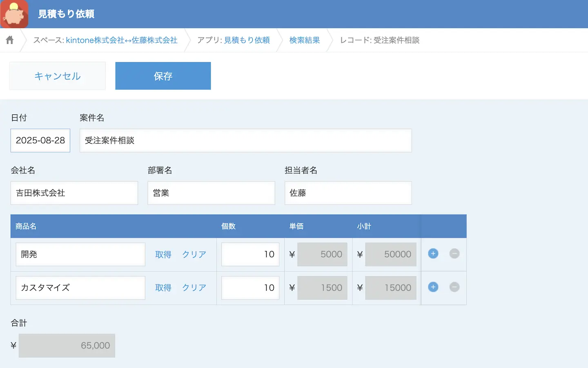
Task: Click 取得 for the 開発 product
Action: click(x=163, y=254)
